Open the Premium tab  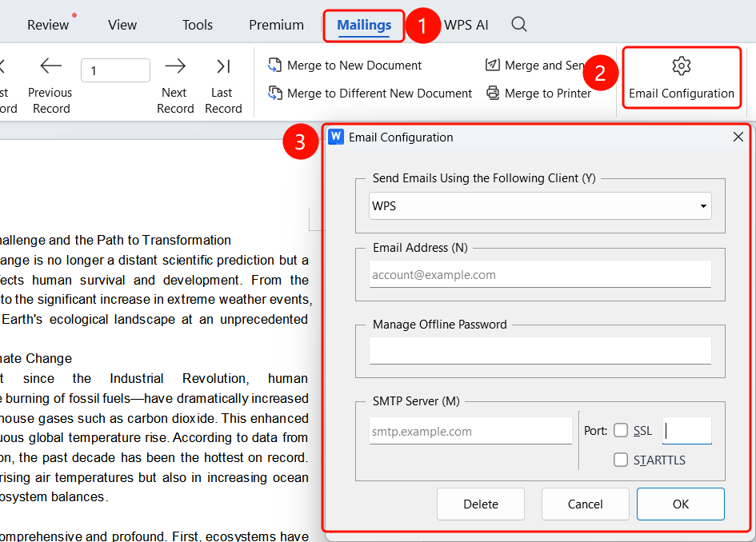276,25
